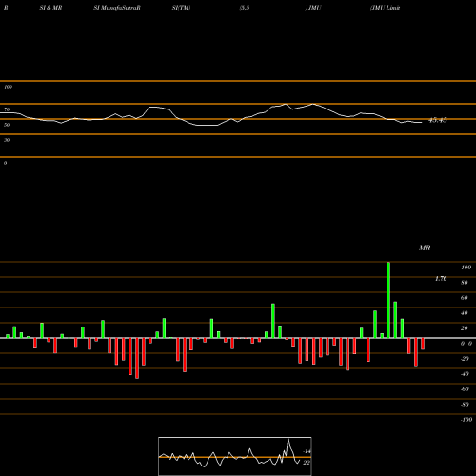Click the MR histogram title label
This screenshot has width=476, height=476.
(425, 248)
